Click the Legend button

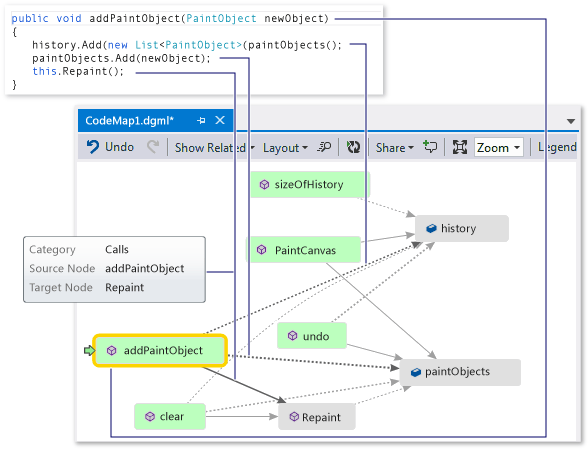557,147
